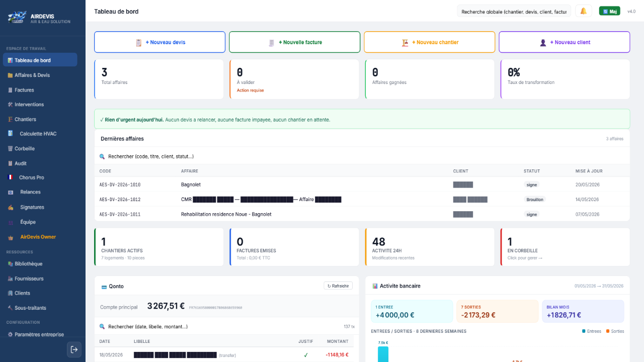Click the notification bell icon
644x362 pixels.
coord(584,11)
